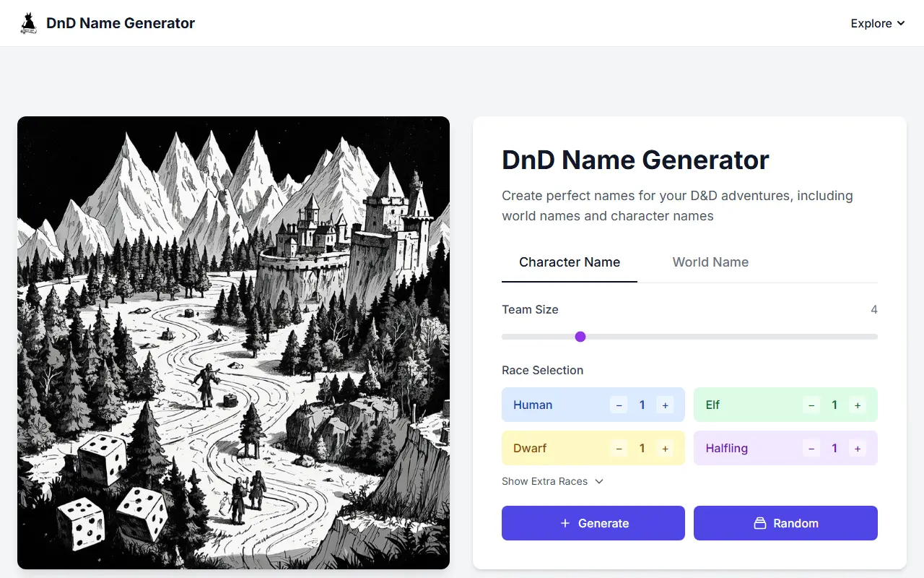
Task: Click the Race Selection label
Action: click(x=542, y=370)
